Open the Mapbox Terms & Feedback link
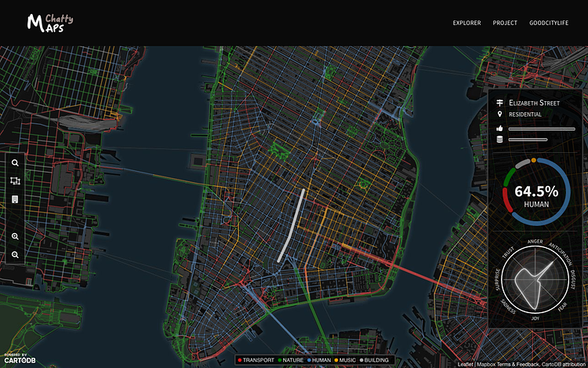The height and width of the screenshot is (368, 588). point(508,365)
